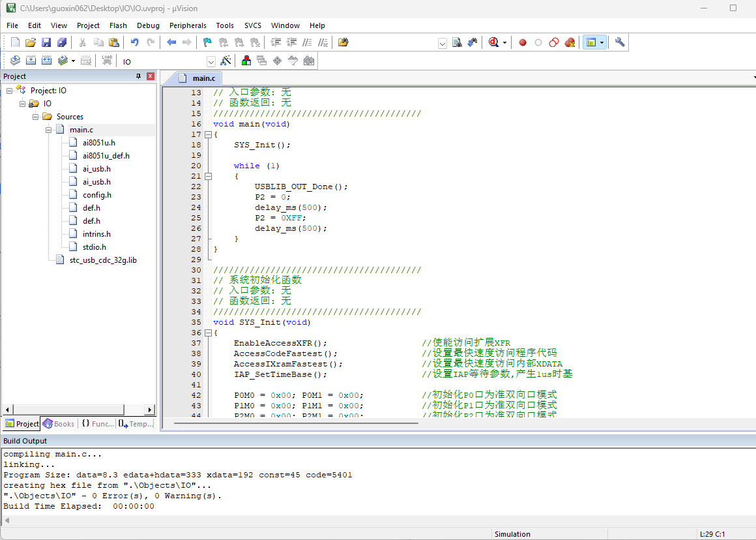Toggle a bookmark on the current line
Viewport: 756px width, 540px height.
(207, 42)
